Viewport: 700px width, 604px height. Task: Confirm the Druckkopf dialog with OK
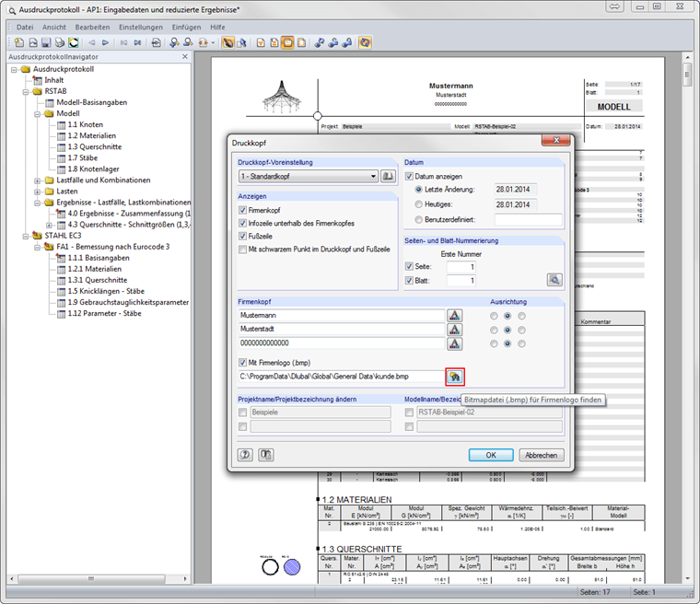tap(491, 455)
